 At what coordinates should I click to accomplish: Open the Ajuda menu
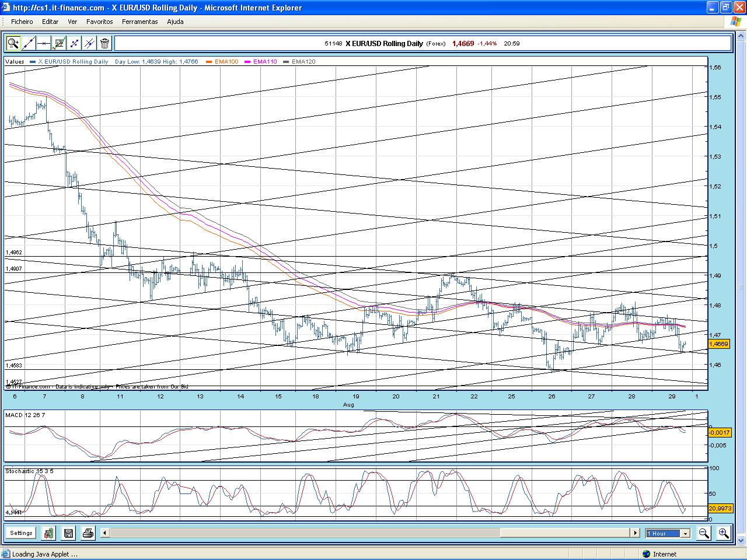175,22
